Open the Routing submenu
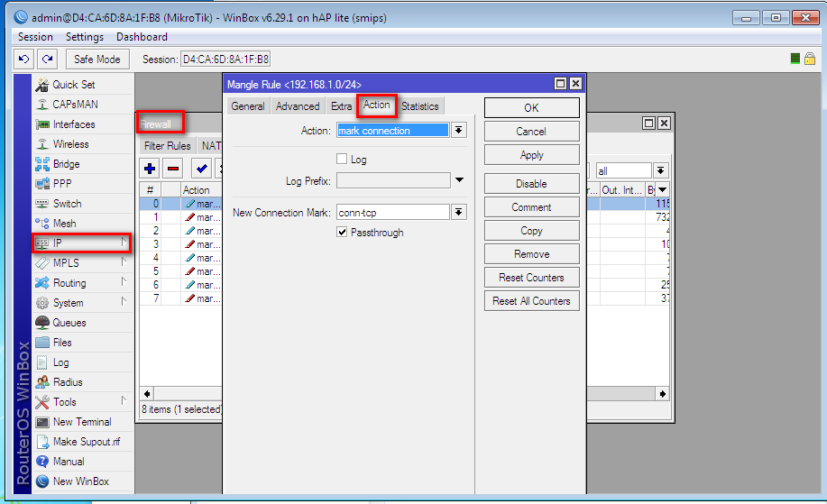 [82, 283]
